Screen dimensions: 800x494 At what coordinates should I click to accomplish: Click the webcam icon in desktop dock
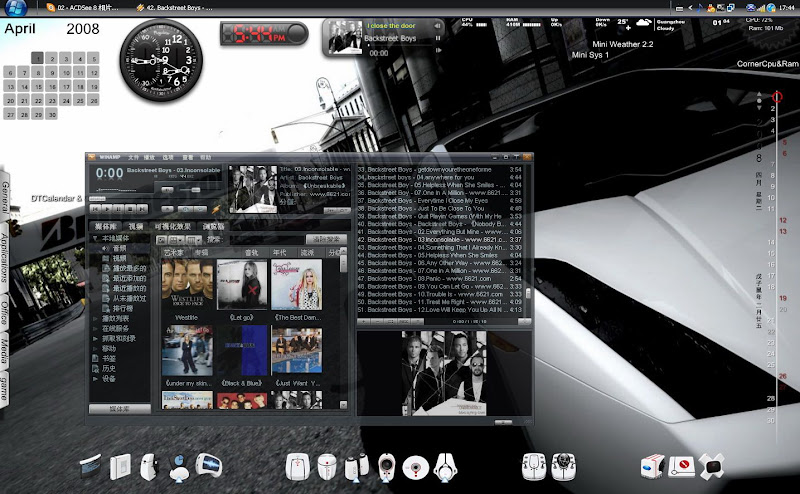[387, 467]
